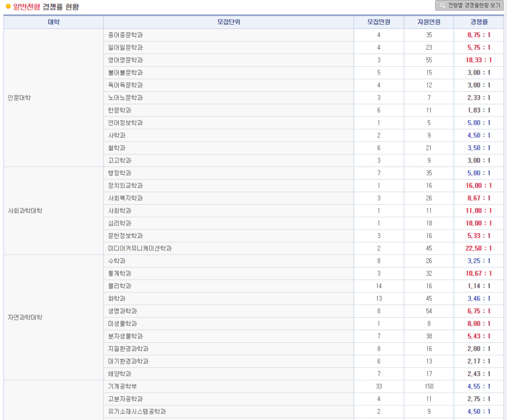This screenshot has width=507, height=420.
Task: Click the 화학과 row name
Action: 117,299
